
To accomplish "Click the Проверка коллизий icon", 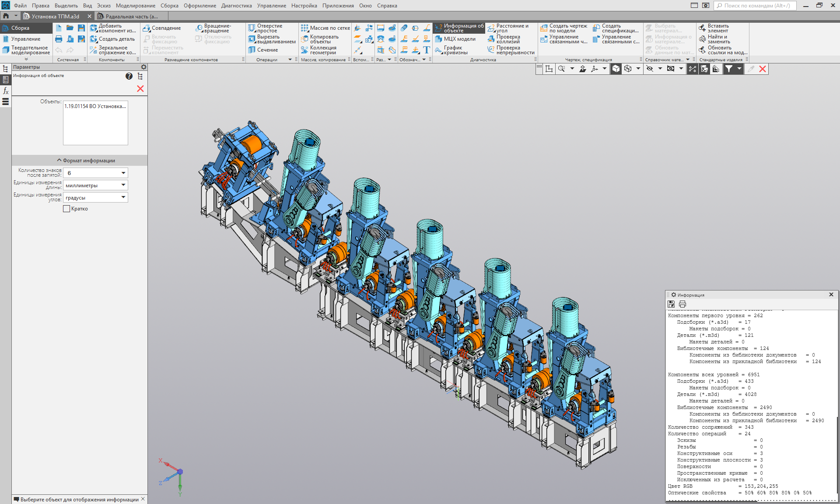I will click(x=491, y=39).
